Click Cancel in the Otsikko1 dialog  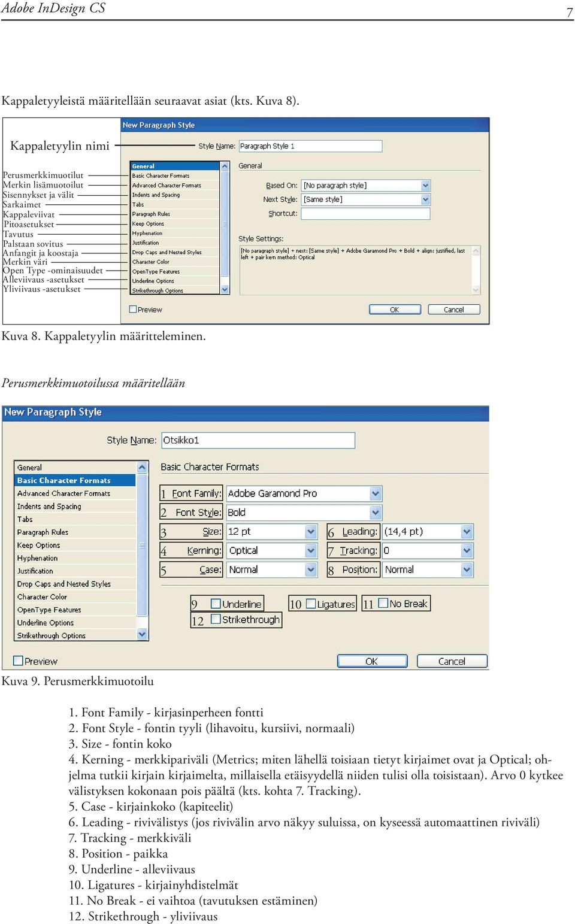452,661
